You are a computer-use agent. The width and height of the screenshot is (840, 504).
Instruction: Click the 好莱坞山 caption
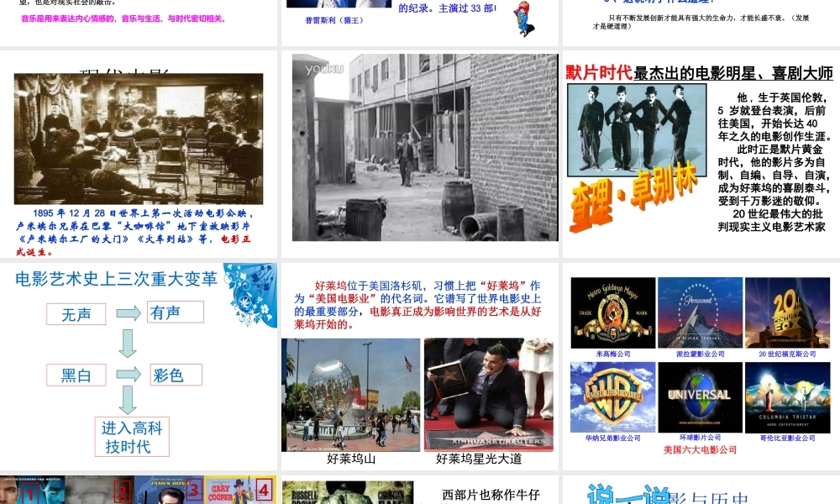point(351,459)
